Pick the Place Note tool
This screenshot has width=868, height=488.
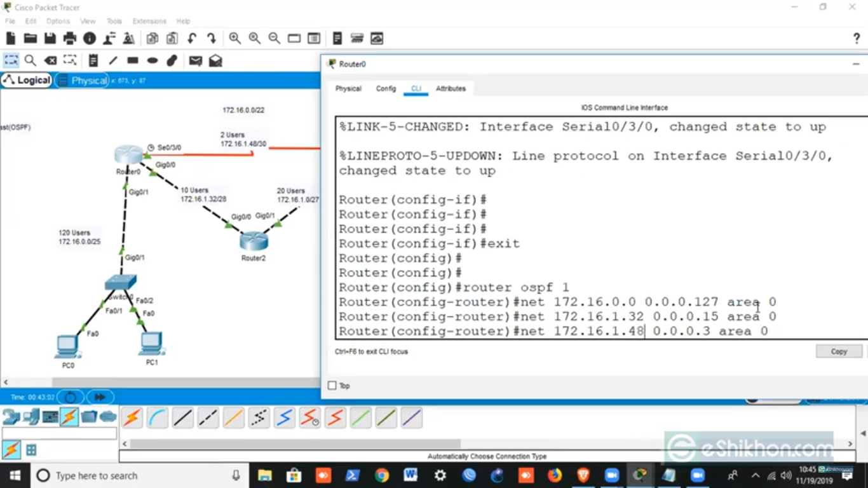tap(93, 60)
